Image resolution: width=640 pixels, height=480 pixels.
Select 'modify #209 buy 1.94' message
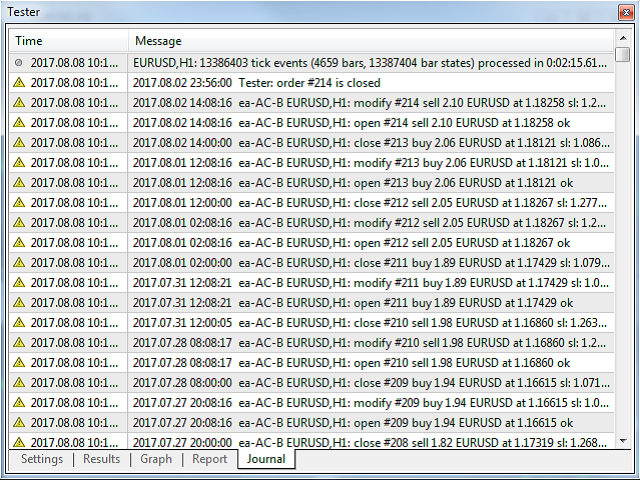click(371, 403)
